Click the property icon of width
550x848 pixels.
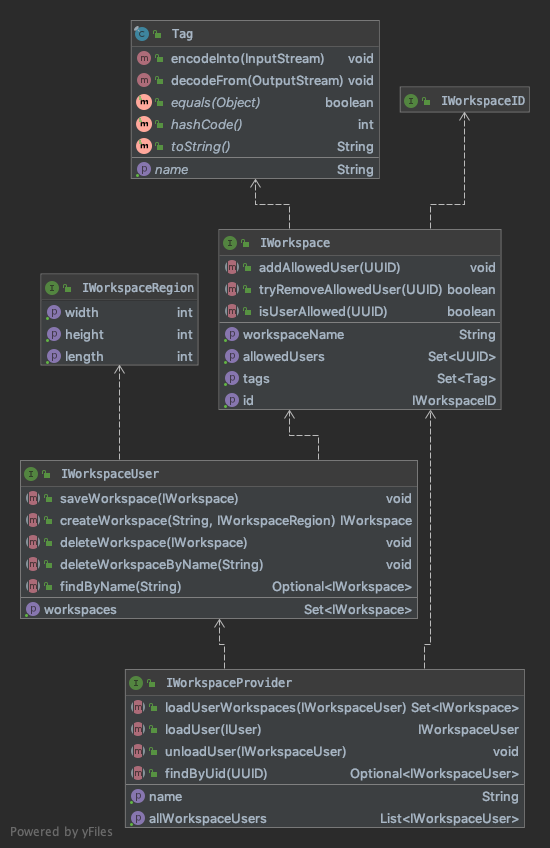pos(54,312)
